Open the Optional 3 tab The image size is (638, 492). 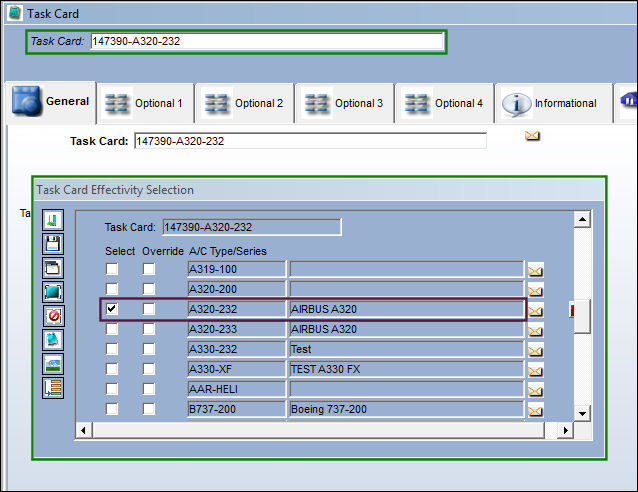pos(345,103)
